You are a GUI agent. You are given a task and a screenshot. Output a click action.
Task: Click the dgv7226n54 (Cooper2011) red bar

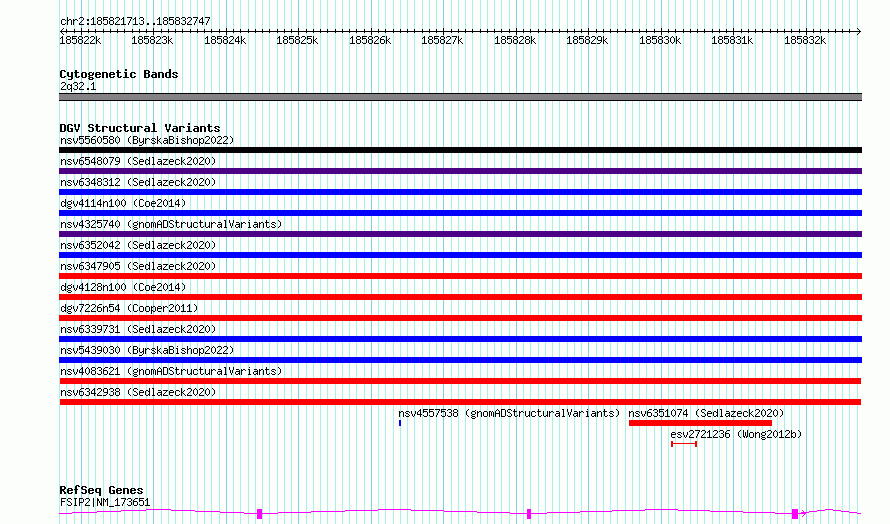(460, 318)
